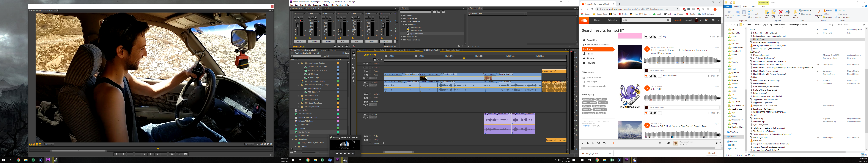Play the Retro Sci Fi track
Viewport: 868px width, 163px height.
tap(647, 88)
